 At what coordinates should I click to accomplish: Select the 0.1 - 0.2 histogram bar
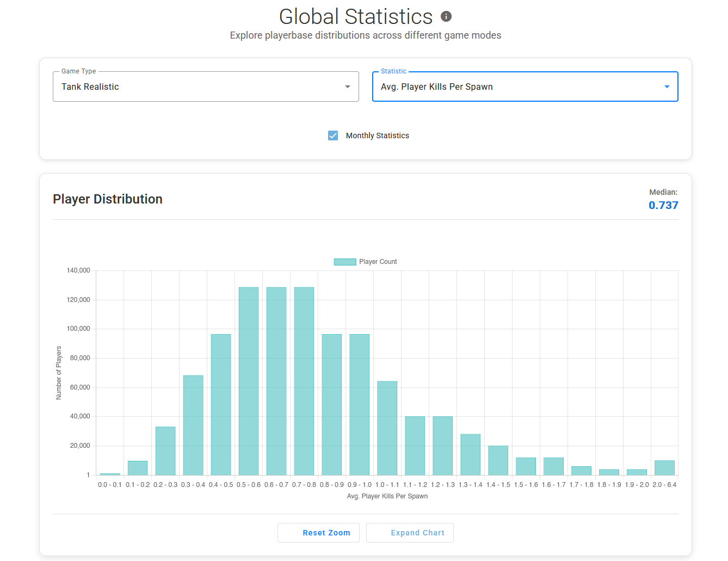coord(138,468)
